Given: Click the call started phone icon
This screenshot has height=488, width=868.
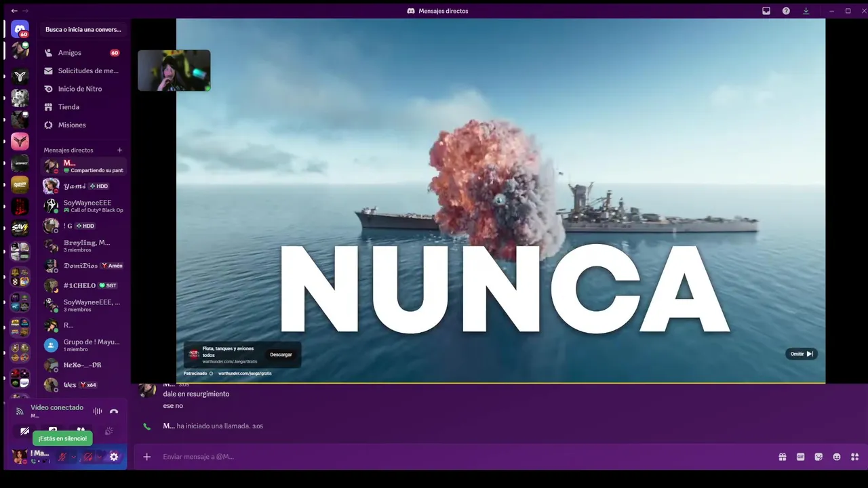Looking at the screenshot, I should click(x=146, y=426).
